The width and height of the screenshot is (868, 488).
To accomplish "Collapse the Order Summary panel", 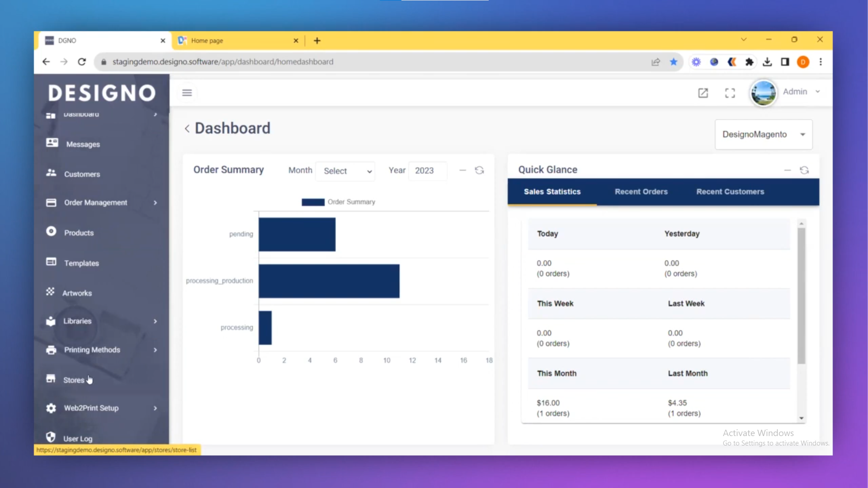I will click(462, 170).
